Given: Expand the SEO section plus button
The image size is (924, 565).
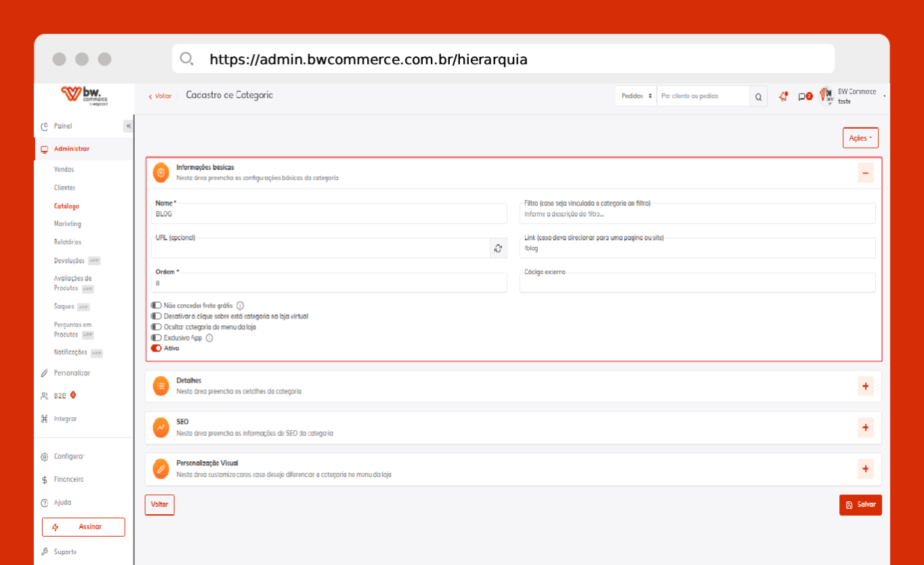Looking at the screenshot, I should (x=865, y=427).
